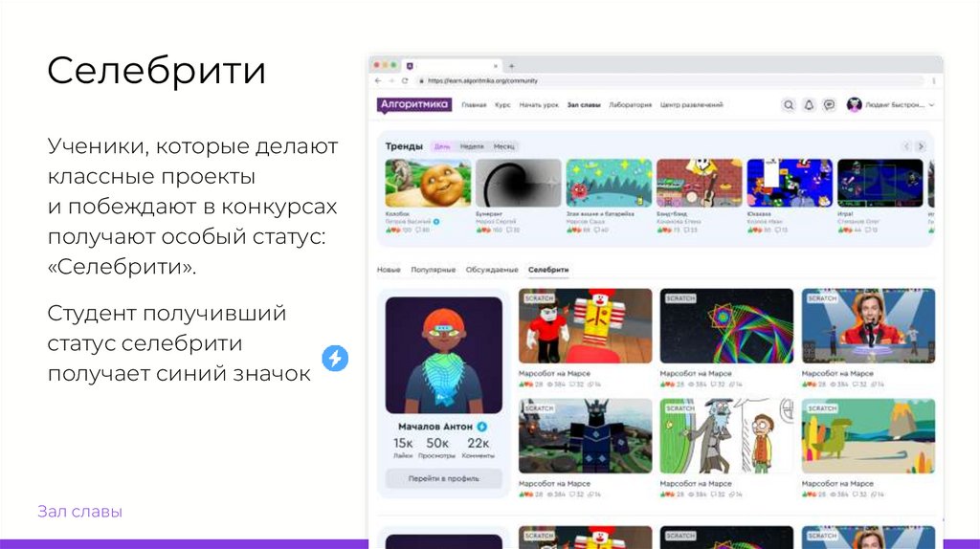980x549 pixels.
Task: Open the rainbow spiral project thumbnail
Action: (727, 326)
